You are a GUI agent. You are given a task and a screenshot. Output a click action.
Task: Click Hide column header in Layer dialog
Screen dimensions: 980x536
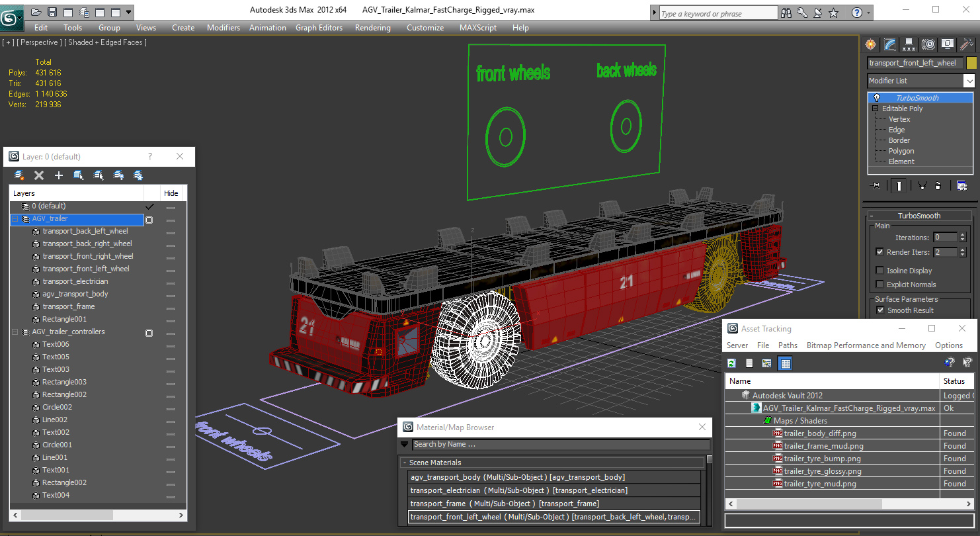[171, 193]
